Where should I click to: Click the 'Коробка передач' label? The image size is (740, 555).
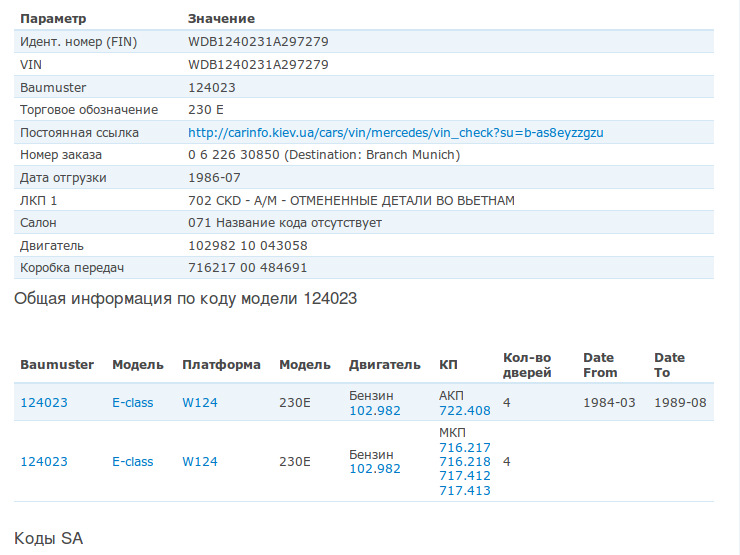tap(72, 268)
